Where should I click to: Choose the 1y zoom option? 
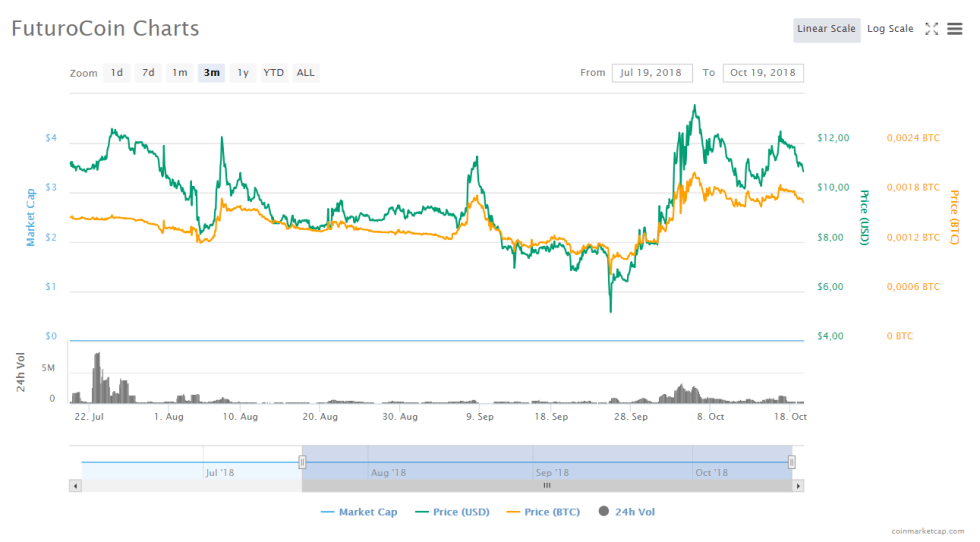tap(242, 73)
